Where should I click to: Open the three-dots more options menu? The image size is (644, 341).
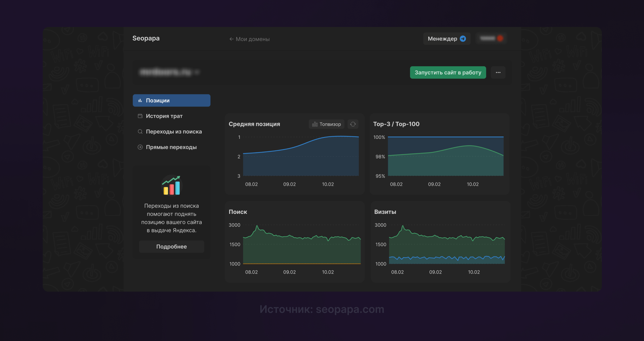pos(498,72)
